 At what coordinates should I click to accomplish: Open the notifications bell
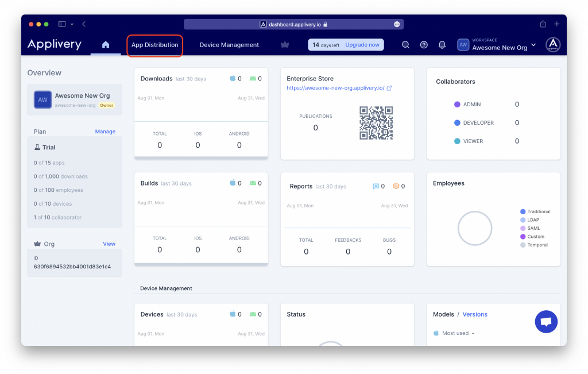click(442, 45)
